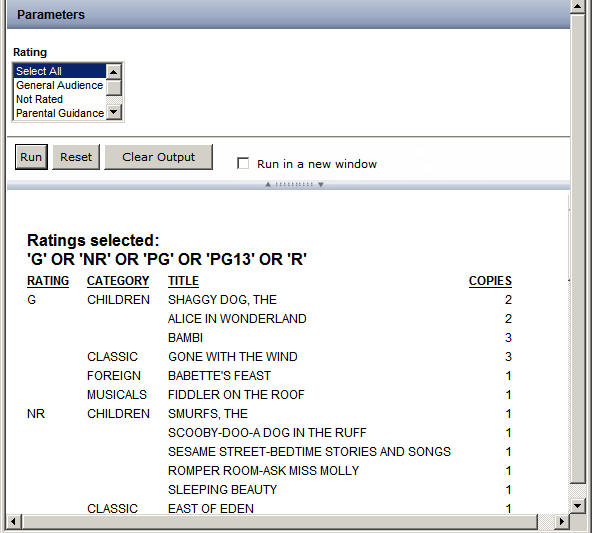Screen dimensions: 592x533
Task: Click the horizontal scrollbar right arrow
Action: [562, 522]
